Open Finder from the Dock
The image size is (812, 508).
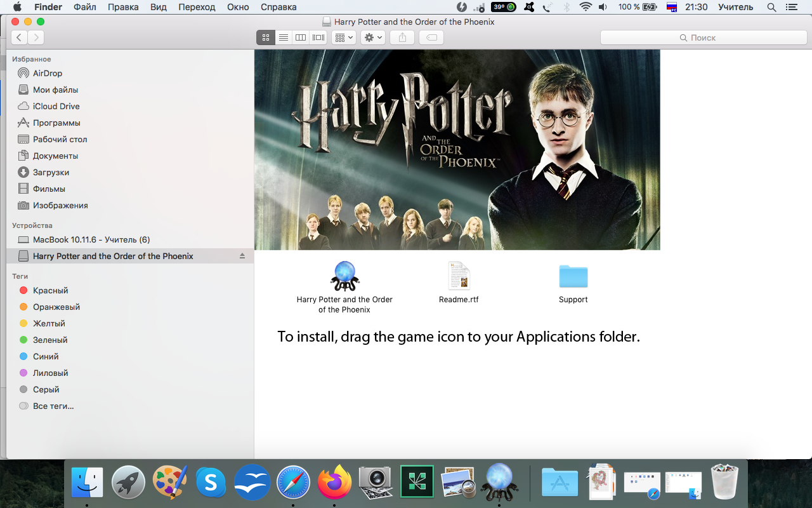click(x=88, y=482)
